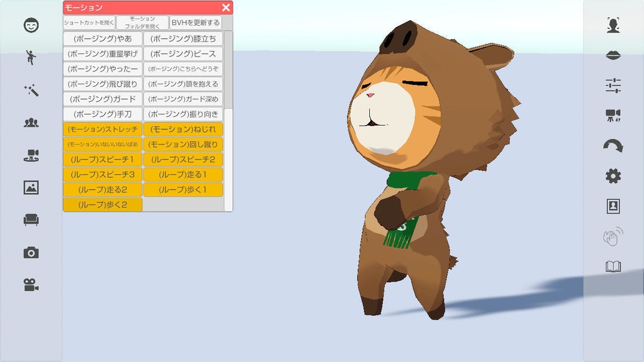
Task: Open the background image settings
Action: pyautogui.click(x=30, y=186)
